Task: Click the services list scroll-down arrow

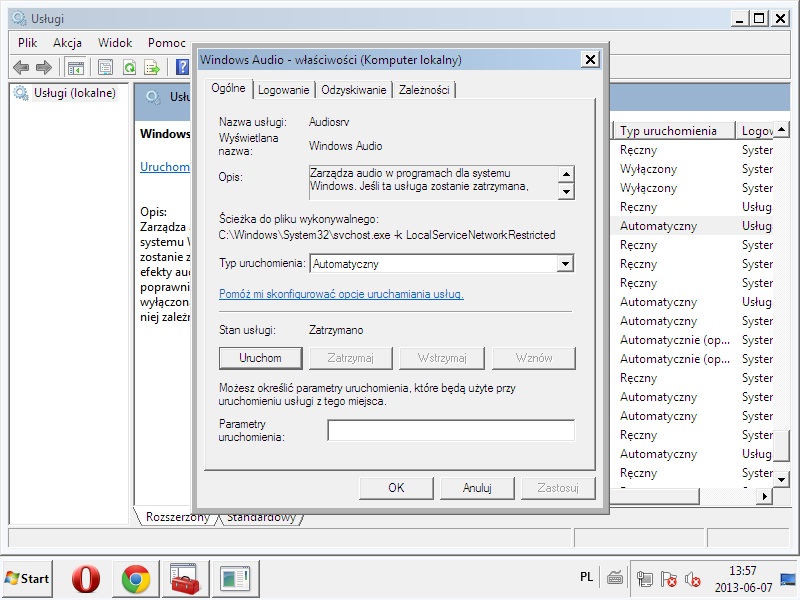Action: tap(781, 480)
